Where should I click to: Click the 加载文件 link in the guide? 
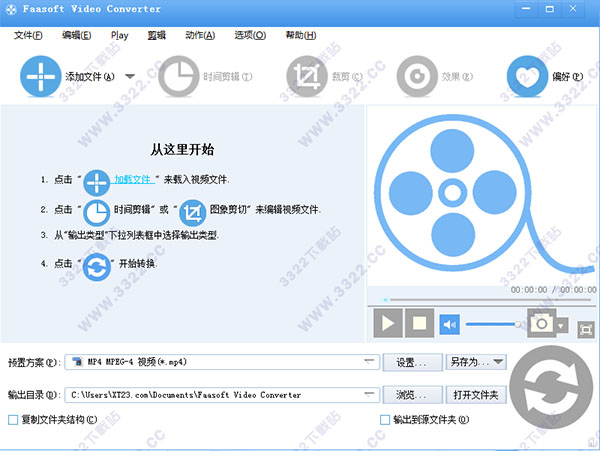pyautogui.click(x=133, y=179)
